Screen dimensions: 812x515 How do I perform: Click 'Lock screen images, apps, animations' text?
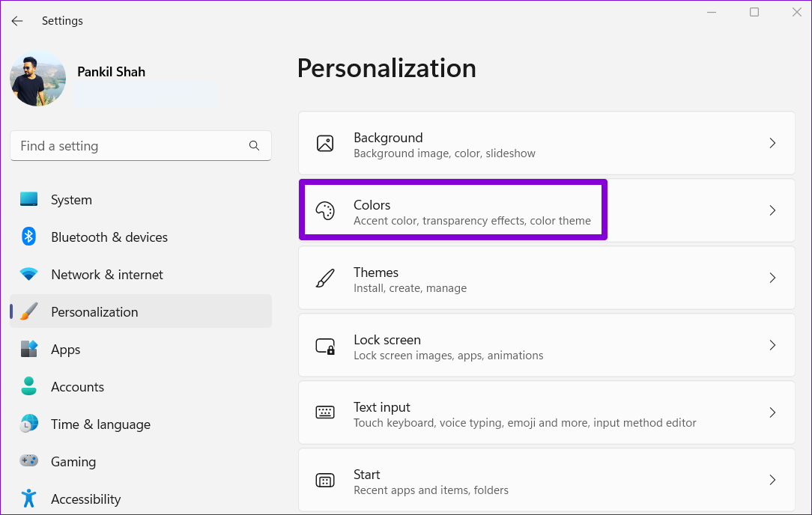pos(449,356)
